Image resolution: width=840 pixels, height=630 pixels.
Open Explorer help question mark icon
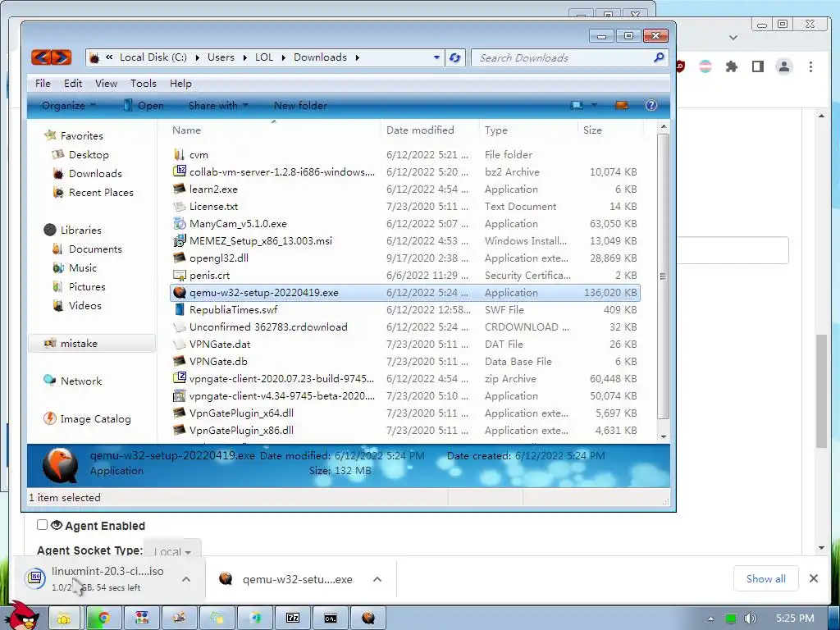[651, 105]
